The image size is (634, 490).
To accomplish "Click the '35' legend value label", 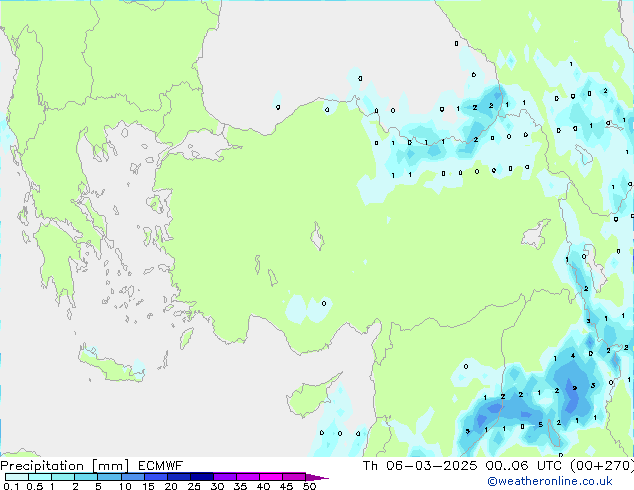I will click(x=240, y=486).
